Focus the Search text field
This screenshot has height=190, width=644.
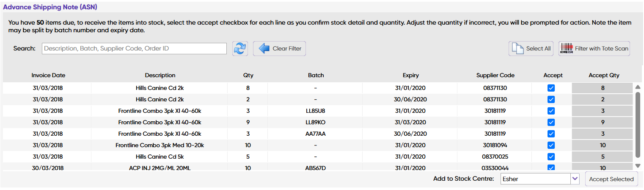pyautogui.click(x=134, y=48)
